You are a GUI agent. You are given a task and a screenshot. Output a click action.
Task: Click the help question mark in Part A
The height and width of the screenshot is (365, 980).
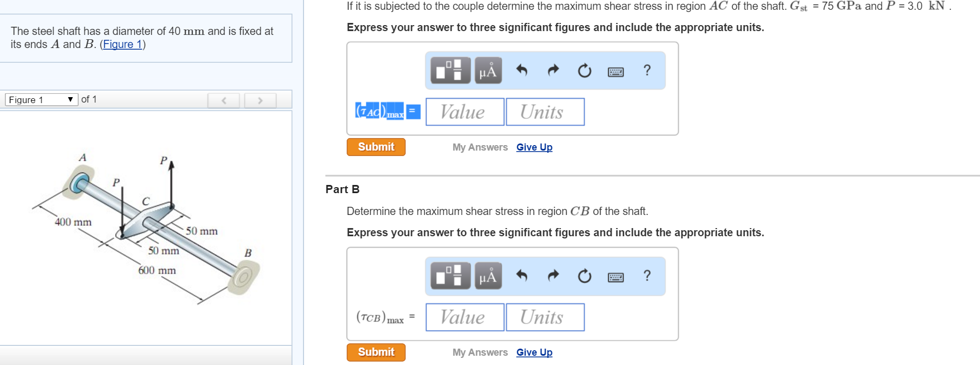tap(647, 70)
